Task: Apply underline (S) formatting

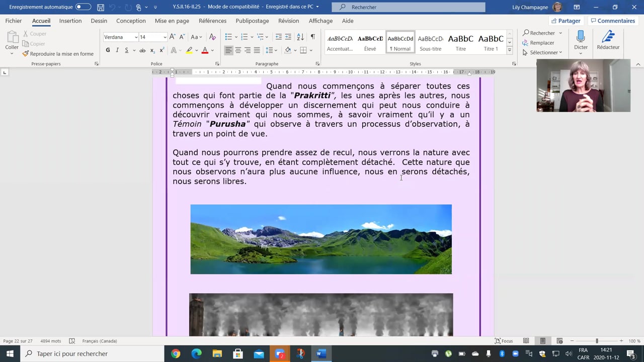Action: pos(126,50)
